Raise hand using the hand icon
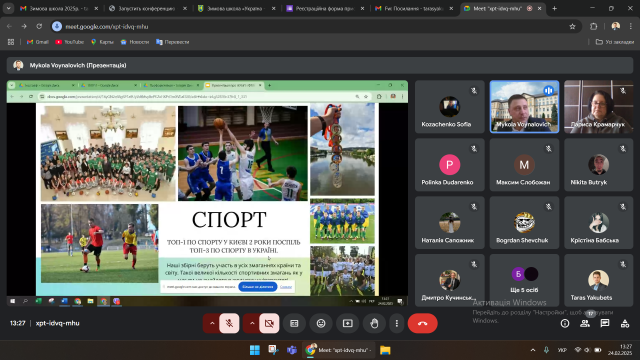Image resolution: width=640 pixels, height=360 pixels. coord(374,323)
